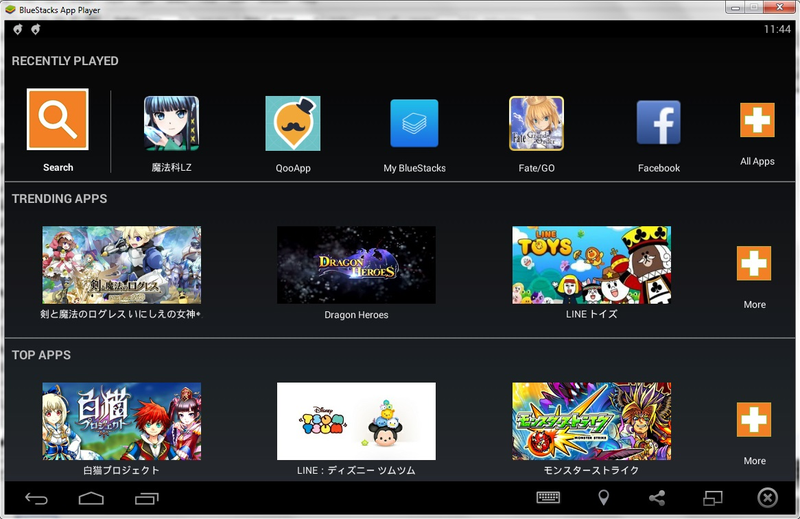Click the LINE トイズ label
800x519 pixels.
point(591,314)
